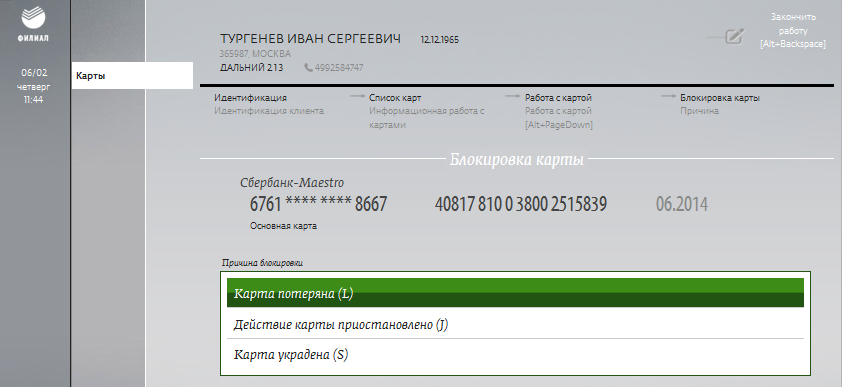The height and width of the screenshot is (387, 842).
Task: Select reason Карта потеряна (L)
Action: [x=515, y=293]
